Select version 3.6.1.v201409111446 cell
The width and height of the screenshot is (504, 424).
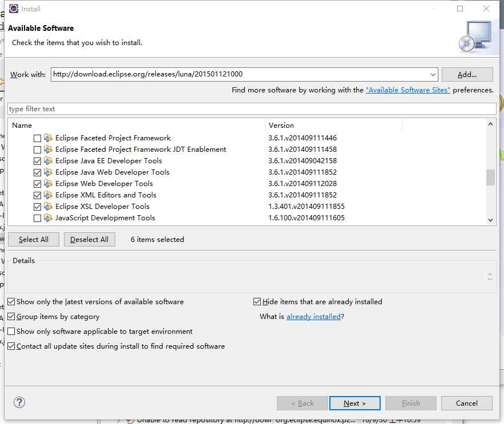[x=303, y=138]
